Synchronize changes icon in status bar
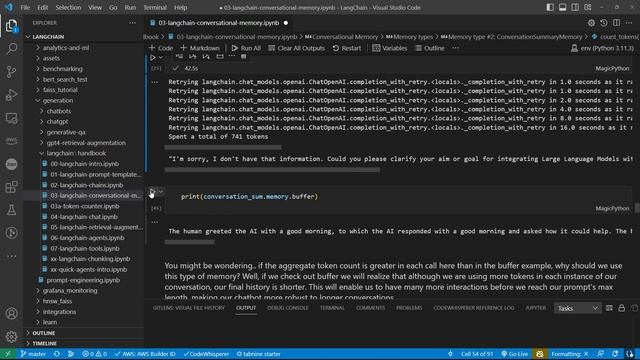 pos(57,354)
